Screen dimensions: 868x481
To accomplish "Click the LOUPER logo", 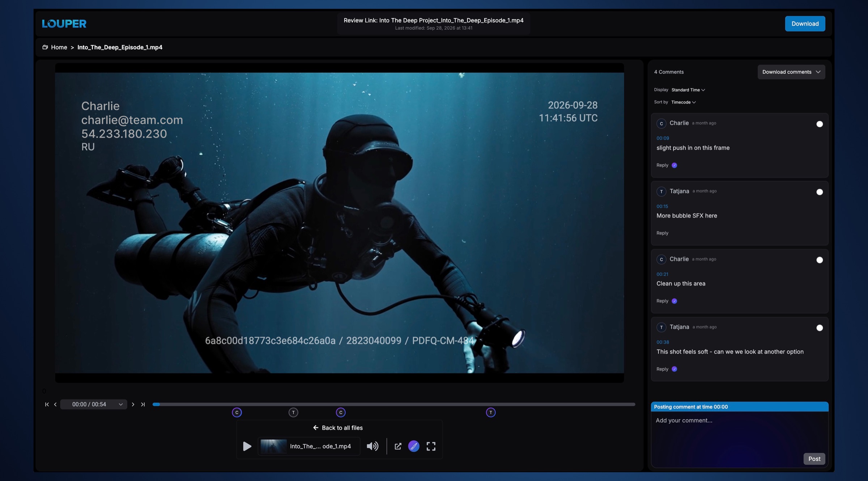I will (64, 24).
